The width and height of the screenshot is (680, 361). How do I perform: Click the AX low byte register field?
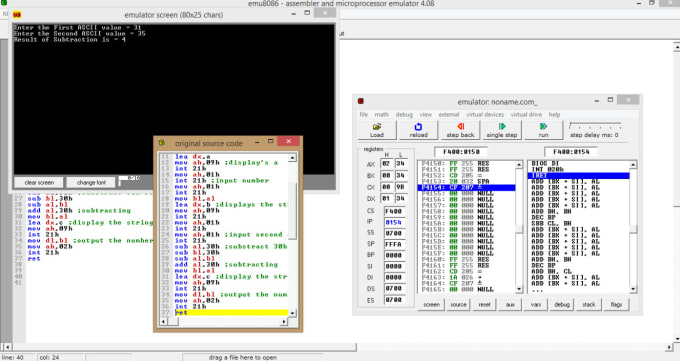401,164
